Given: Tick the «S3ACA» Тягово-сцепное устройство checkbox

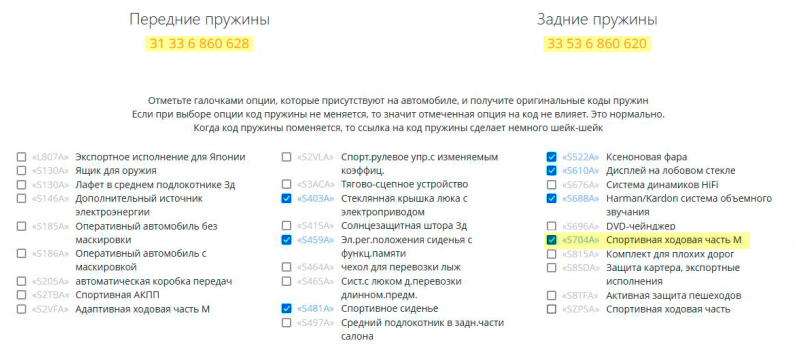Looking at the screenshot, I should [286, 184].
